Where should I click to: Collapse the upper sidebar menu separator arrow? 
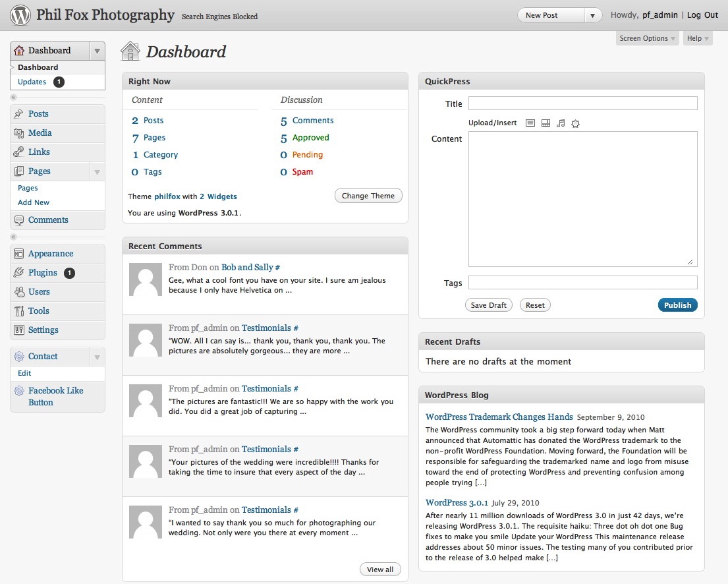point(13,97)
